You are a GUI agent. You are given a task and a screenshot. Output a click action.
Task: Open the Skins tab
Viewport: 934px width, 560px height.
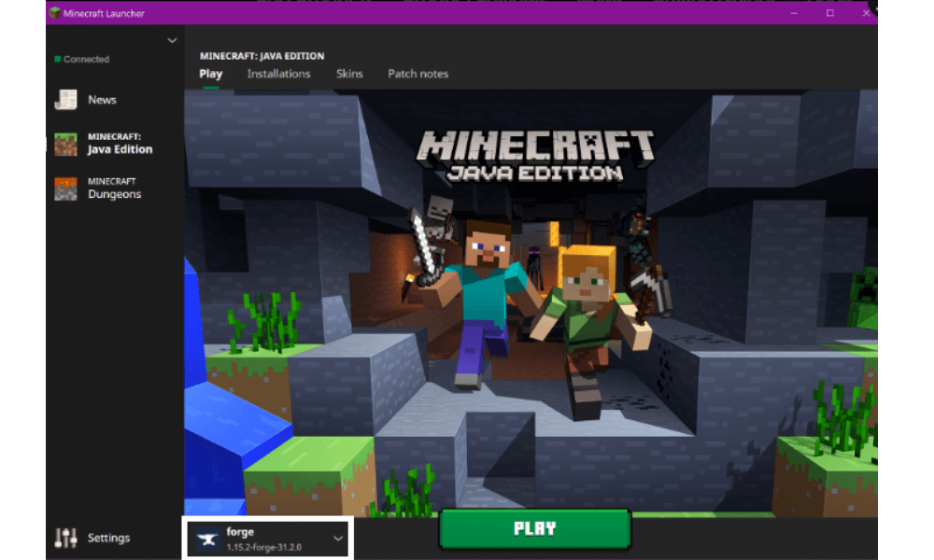[349, 74]
